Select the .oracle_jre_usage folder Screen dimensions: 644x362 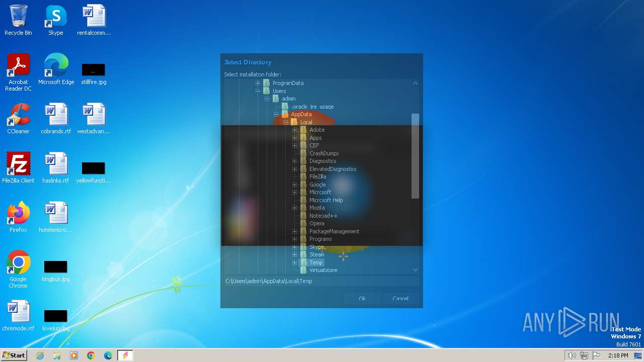point(312,107)
